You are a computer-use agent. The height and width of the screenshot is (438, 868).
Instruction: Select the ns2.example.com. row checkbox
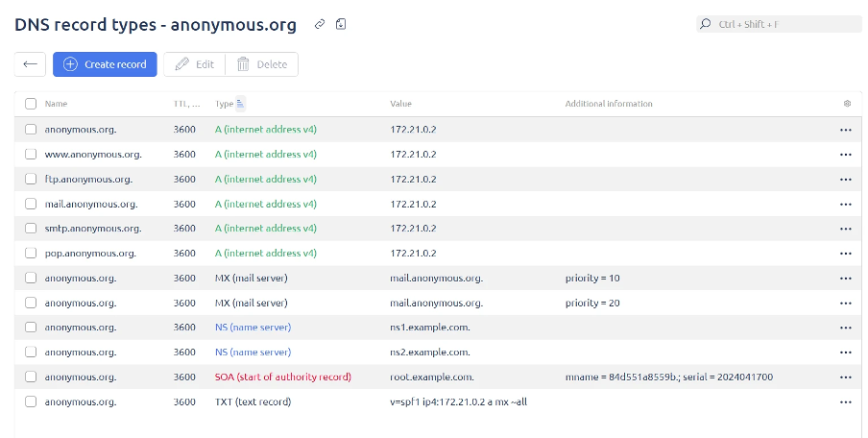tap(31, 353)
